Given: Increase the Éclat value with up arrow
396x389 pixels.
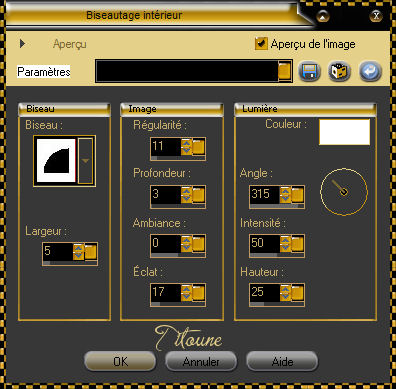Looking at the screenshot, I should point(186,289).
